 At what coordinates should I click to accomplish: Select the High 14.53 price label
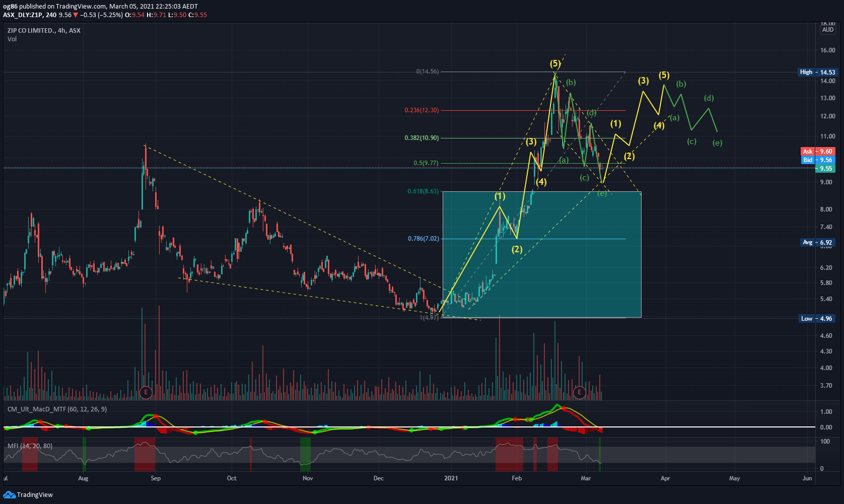pos(817,72)
